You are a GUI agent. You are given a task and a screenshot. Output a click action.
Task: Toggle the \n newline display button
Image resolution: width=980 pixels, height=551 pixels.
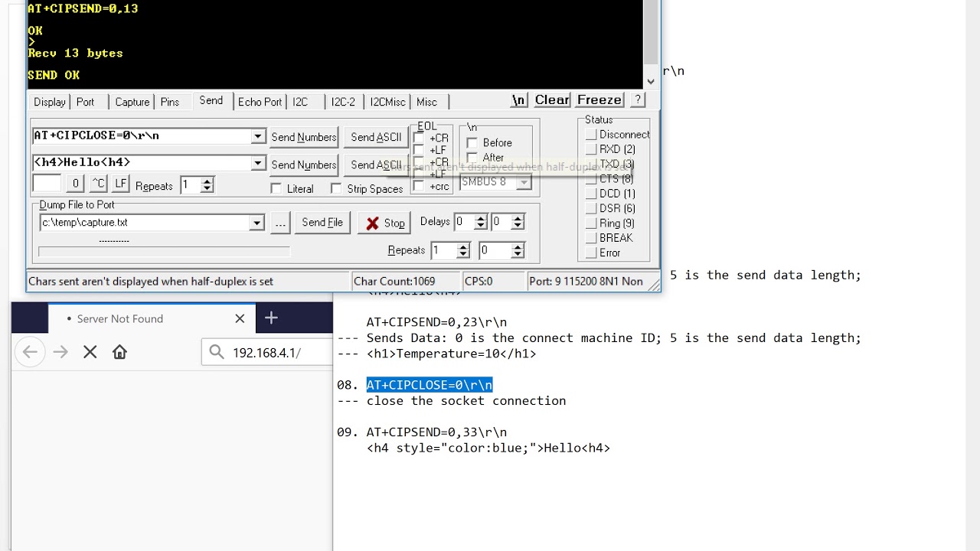tap(518, 100)
